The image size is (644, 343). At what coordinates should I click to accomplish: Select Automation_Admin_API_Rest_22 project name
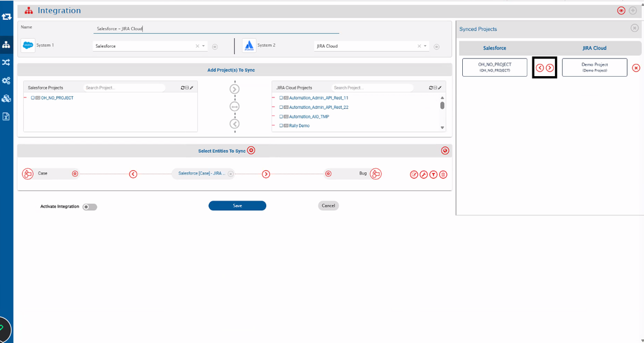pos(318,107)
